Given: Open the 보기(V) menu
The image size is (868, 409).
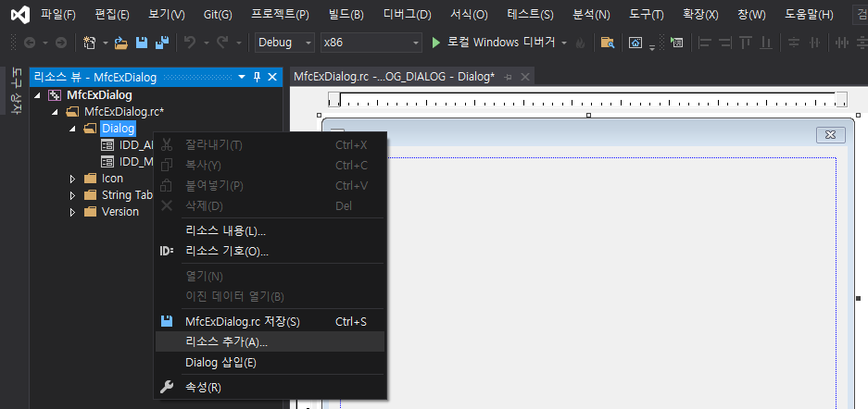Looking at the screenshot, I should tap(167, 15).
